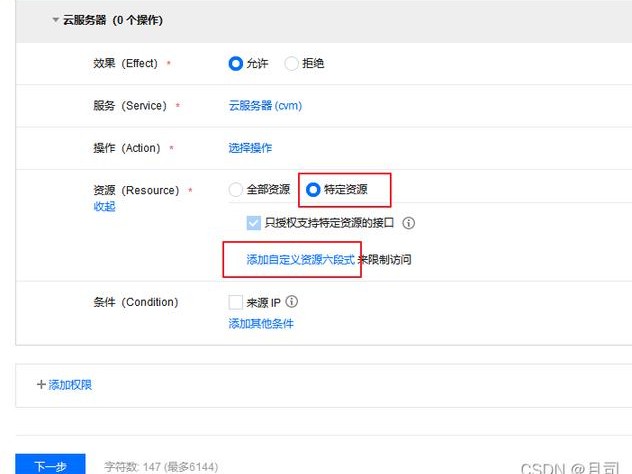Click the + 添加权限 button
Viewport: 632px width, 474px height.
(64, 385)
